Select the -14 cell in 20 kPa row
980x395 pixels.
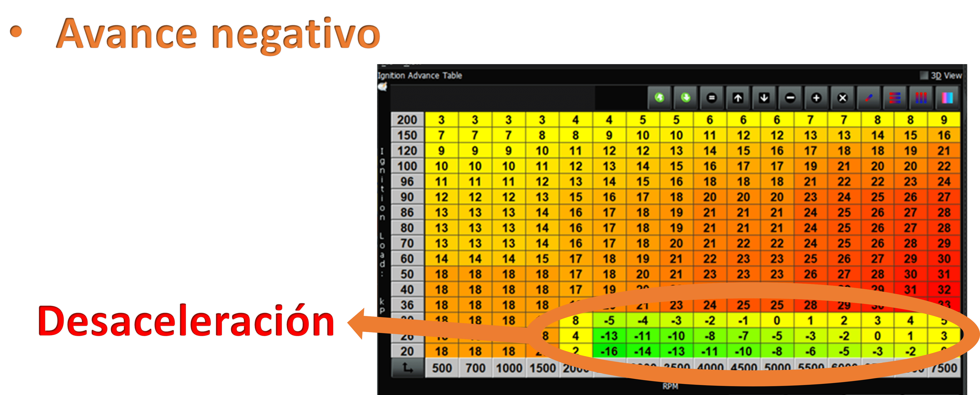click(x=643, y=351)
